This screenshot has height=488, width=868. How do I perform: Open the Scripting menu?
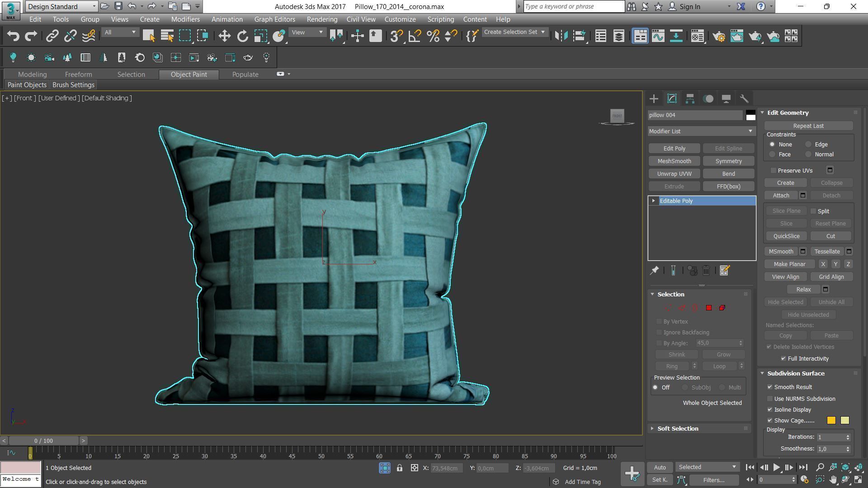[440, 19]
